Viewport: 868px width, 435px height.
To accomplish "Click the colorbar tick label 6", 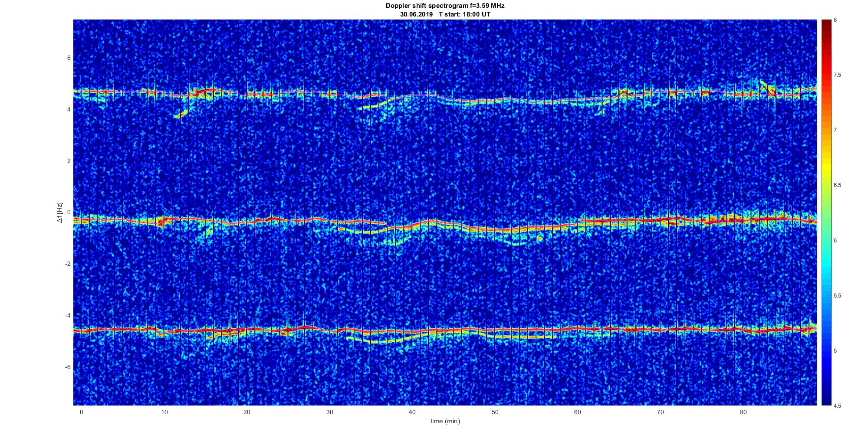I will [x=835, y=240].
